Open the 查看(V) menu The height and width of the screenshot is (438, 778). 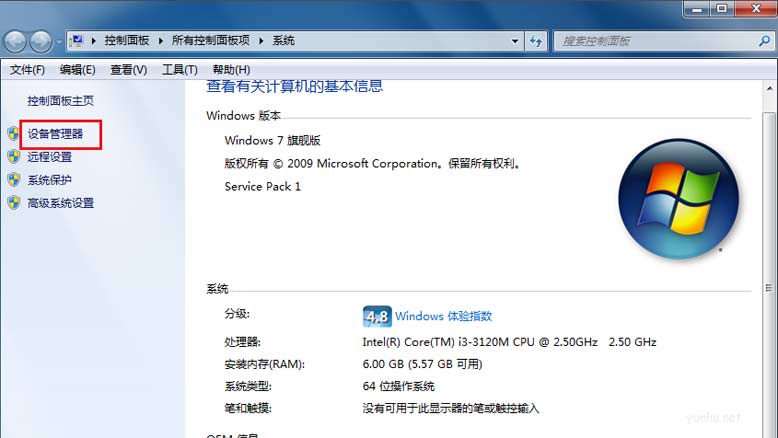[129, 70]
